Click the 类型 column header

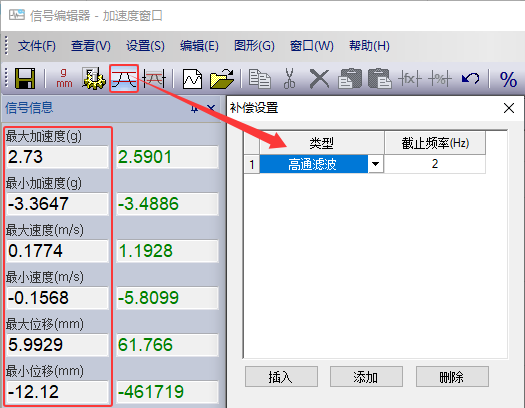pyautogui.click(x=321, y=143)
